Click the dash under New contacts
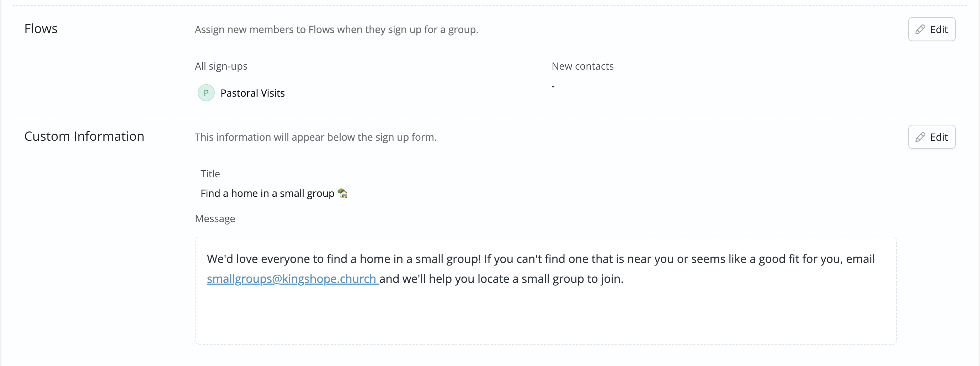This screenshot has width=980, height=366. point(553,87)
